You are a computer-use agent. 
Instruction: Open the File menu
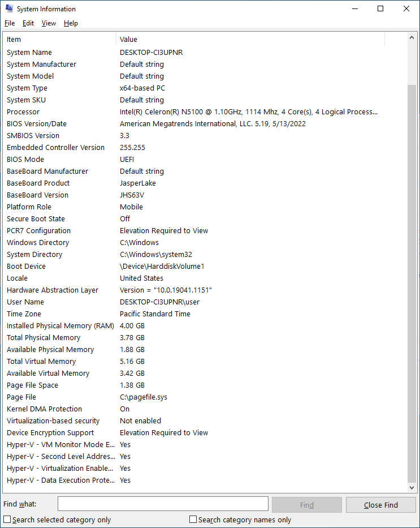click(10, 23)
